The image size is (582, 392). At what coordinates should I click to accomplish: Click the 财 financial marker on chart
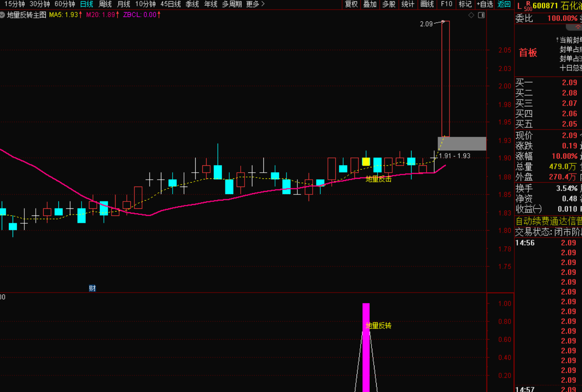click(x=92, y=288)
